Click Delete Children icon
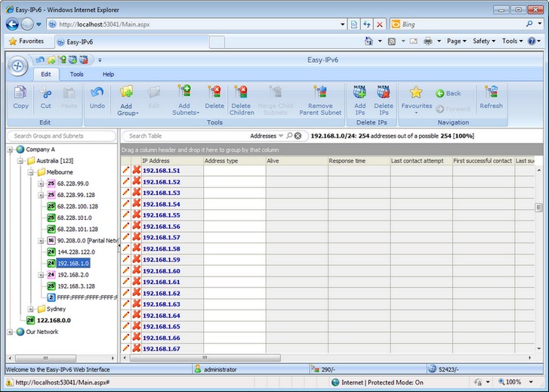Screen dimensions: 549x392 coord(241,92)
